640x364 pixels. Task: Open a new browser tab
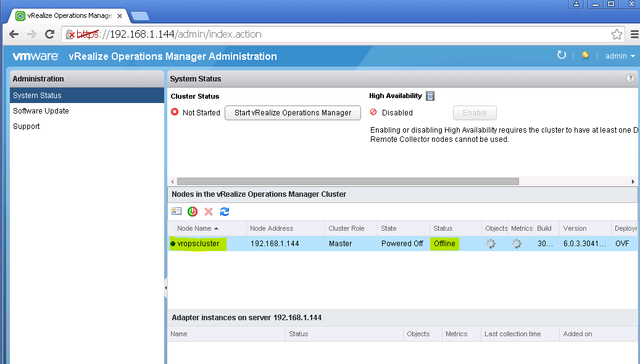[x=140, y=16]
